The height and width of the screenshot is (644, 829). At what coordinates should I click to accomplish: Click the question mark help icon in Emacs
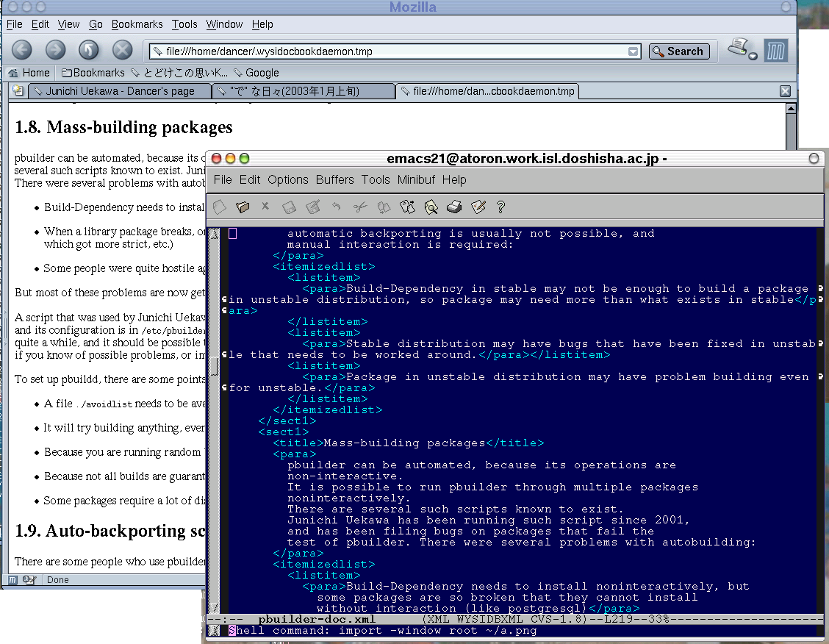pos(501,207)
